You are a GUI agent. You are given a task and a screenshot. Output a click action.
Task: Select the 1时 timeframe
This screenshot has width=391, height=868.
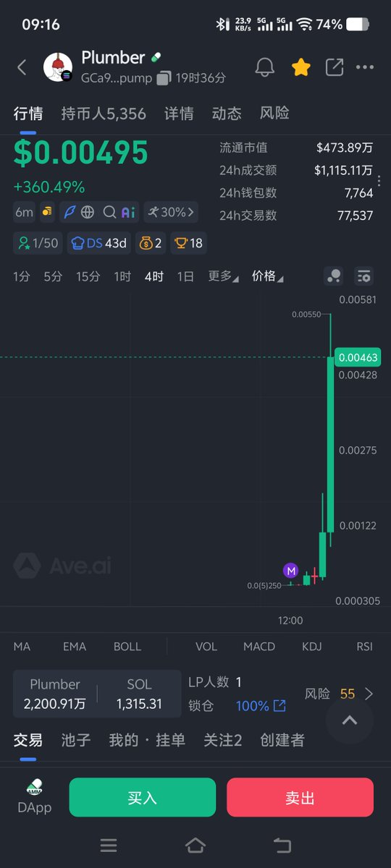[122, 276]
